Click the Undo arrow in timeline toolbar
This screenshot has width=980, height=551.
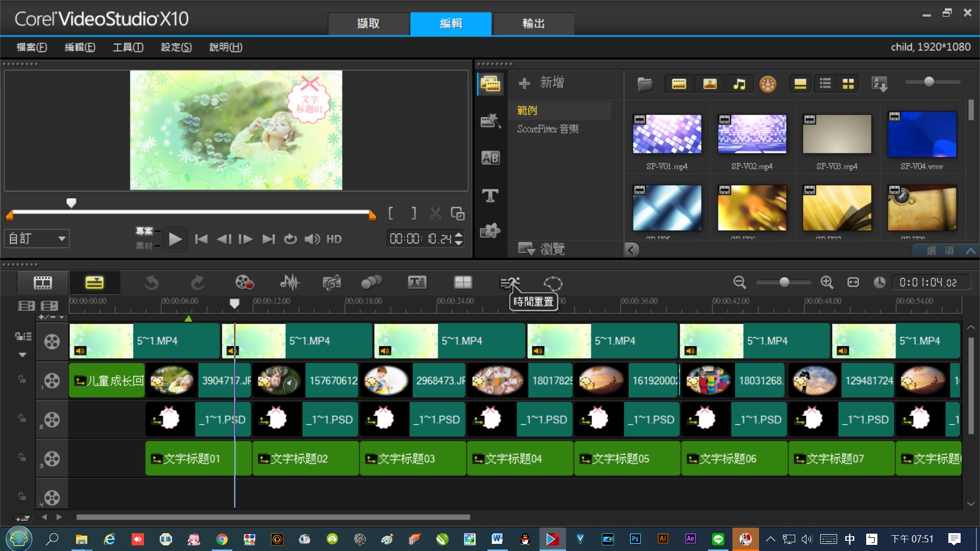(152, 283)
